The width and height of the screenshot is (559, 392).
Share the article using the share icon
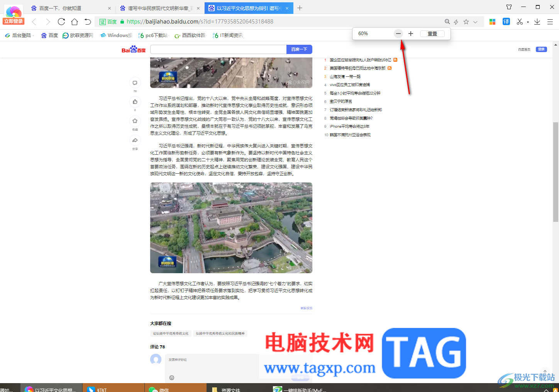tap(135, 140)
